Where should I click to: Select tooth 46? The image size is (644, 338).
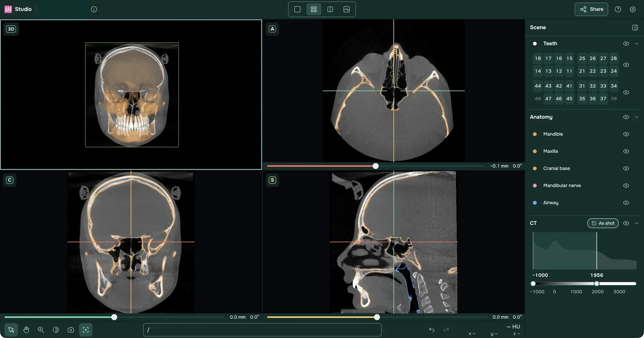click(x=559, y=98)
